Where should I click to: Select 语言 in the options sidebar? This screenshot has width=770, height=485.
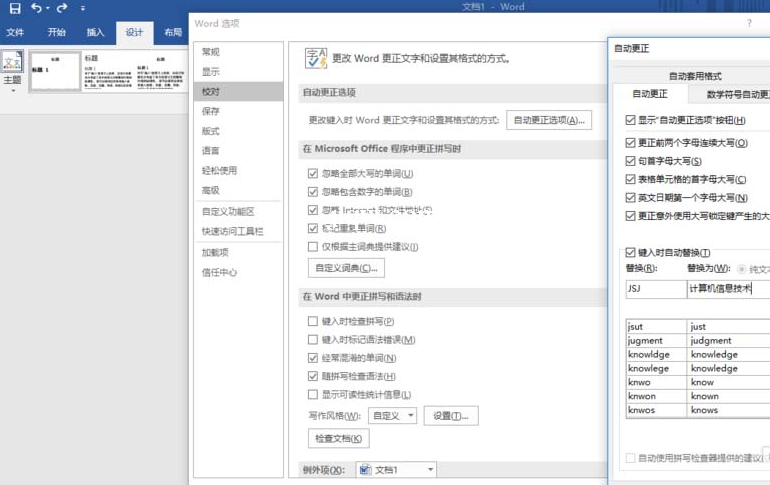238,151
